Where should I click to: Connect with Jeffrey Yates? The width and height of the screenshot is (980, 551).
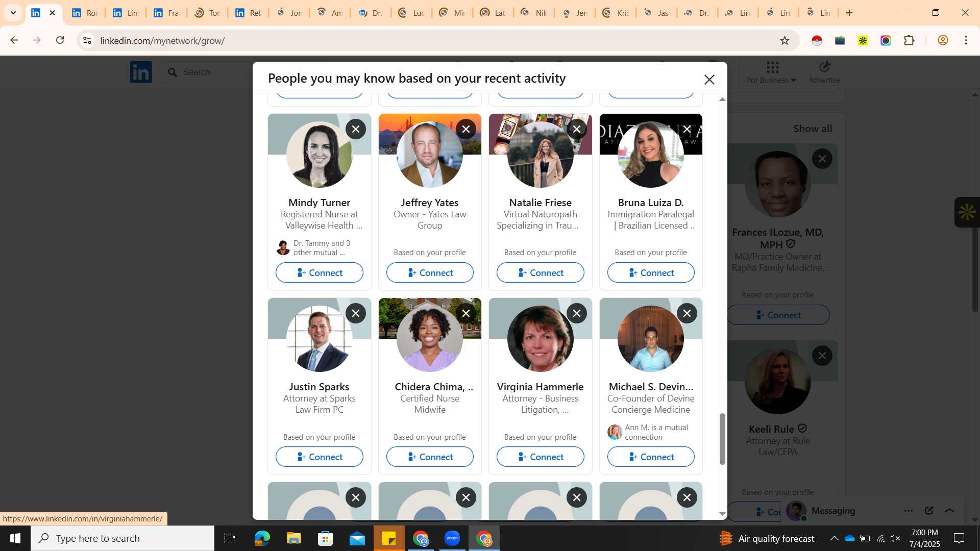pos(430,272)
